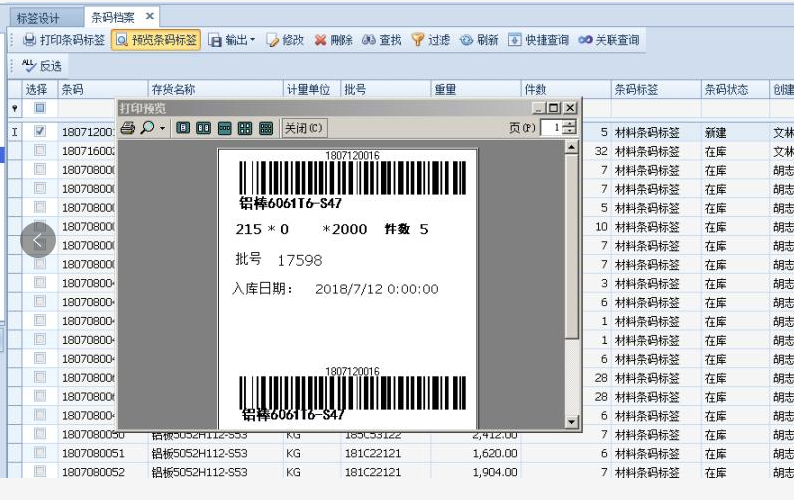Image resolution: width=794 pixels, height=500 pixels.
Task: Click preview scrollbar up arrow
Action: click(x=571, y=147)
